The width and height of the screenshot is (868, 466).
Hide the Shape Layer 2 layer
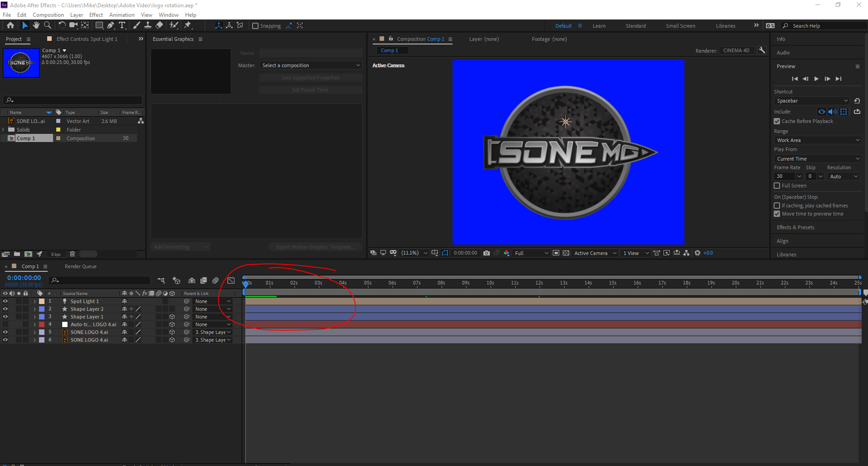(5, 309)
